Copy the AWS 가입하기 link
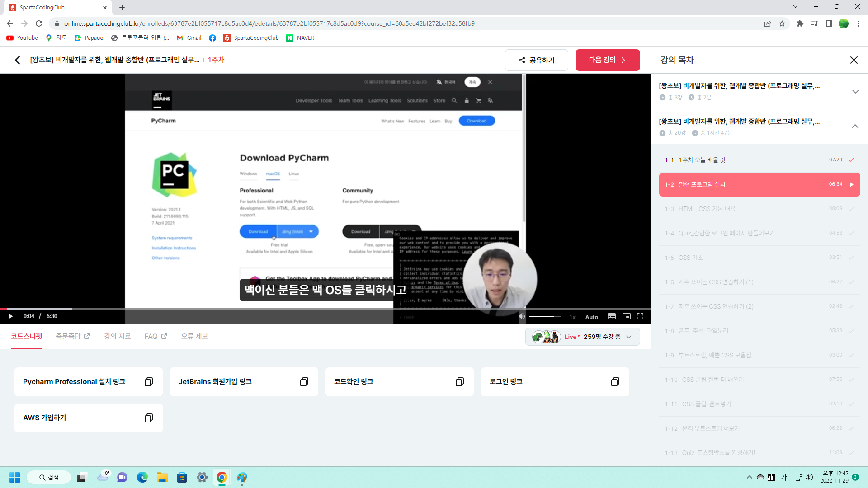Image resolution: width=868 pixels, height=488 pixels. (x=148, y=418)
